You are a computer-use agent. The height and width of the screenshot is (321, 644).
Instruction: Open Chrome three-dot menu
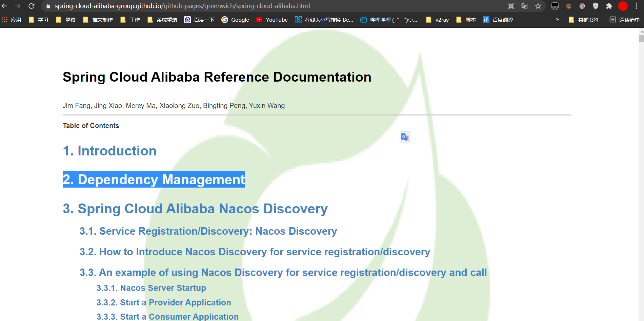(x=636, y=6)
